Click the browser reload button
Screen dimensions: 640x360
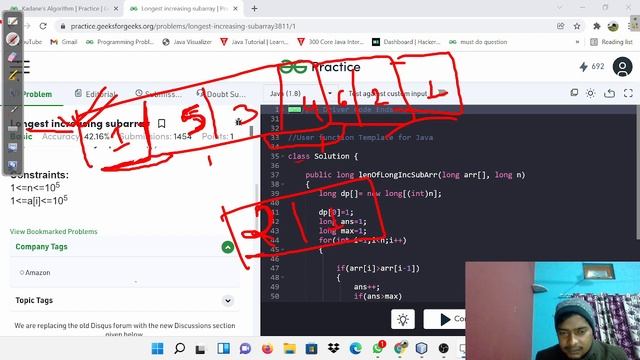pos(43,26)
